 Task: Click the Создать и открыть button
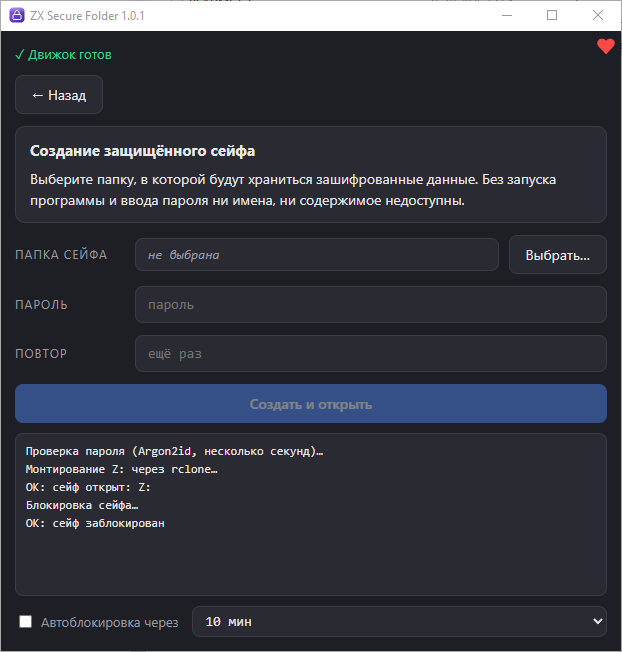click(x=311, y=404)
